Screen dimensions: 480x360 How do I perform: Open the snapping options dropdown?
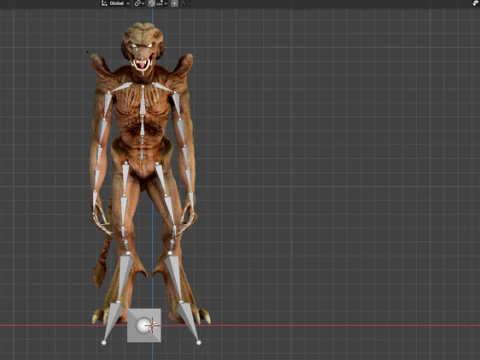[x=162, y=3]
